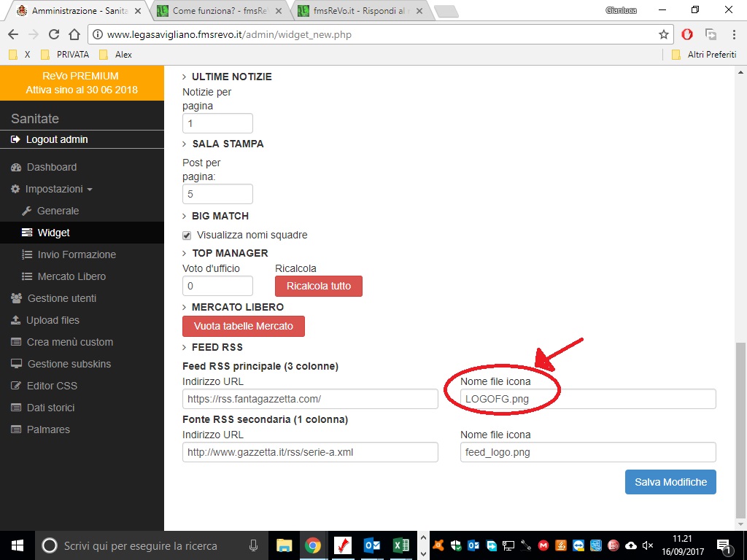Open Editor CSS in the sidebar
The image size is (747, 560).
52,386
